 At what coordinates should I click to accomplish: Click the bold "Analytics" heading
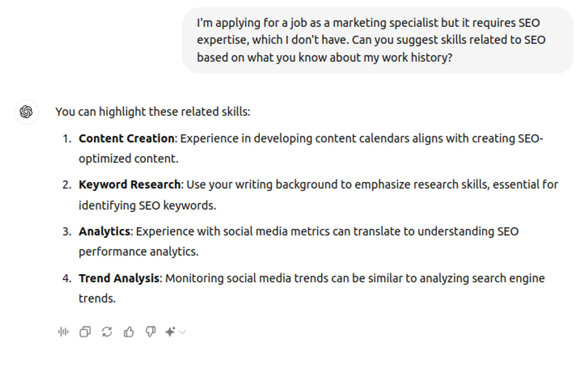tap(104, 231)
